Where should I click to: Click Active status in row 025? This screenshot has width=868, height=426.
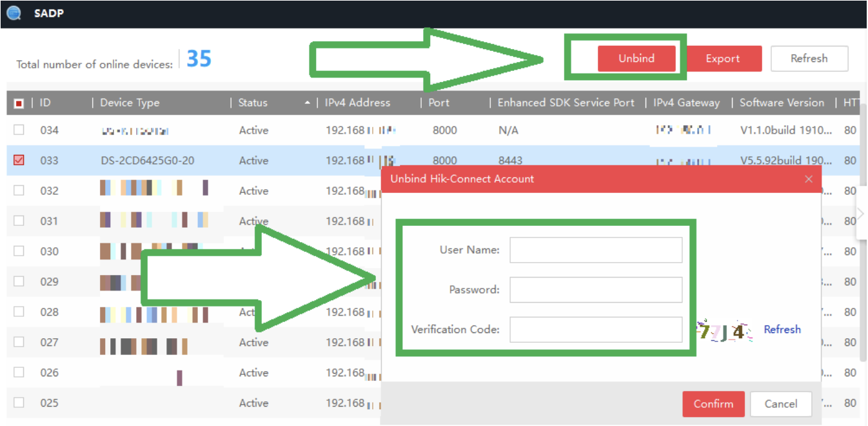coord(253,403)
